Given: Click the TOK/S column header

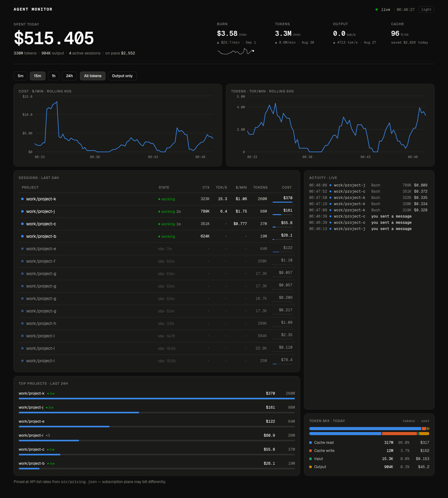Looking at the screenshot, I should pos(222,187).
